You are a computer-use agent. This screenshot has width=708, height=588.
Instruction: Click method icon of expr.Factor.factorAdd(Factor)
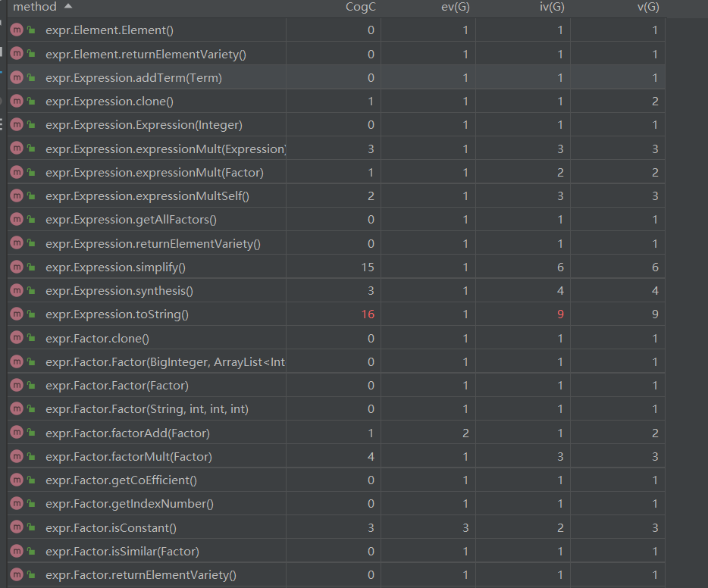point(17,433)
